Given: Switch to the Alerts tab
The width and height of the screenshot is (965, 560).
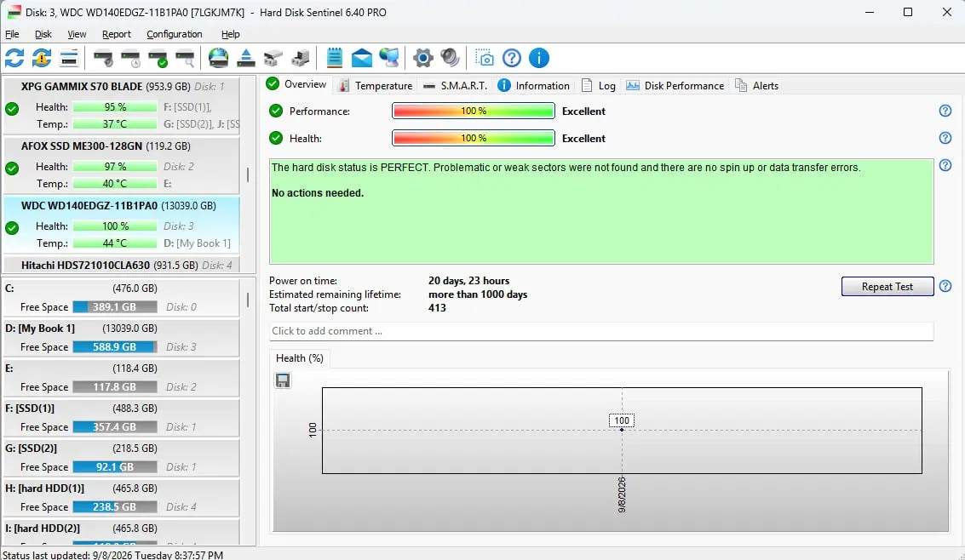Looking at the screenshot, I should coord(757,85).
